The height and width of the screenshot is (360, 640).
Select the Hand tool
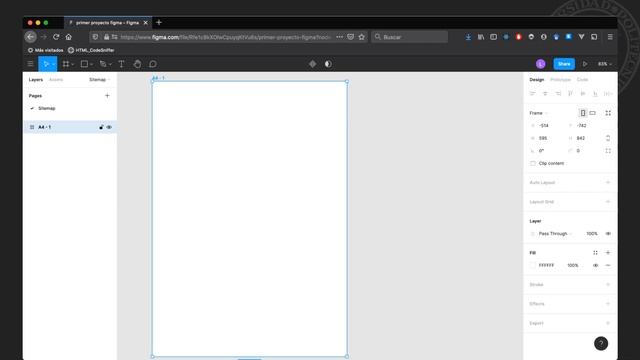pos(137,64)
